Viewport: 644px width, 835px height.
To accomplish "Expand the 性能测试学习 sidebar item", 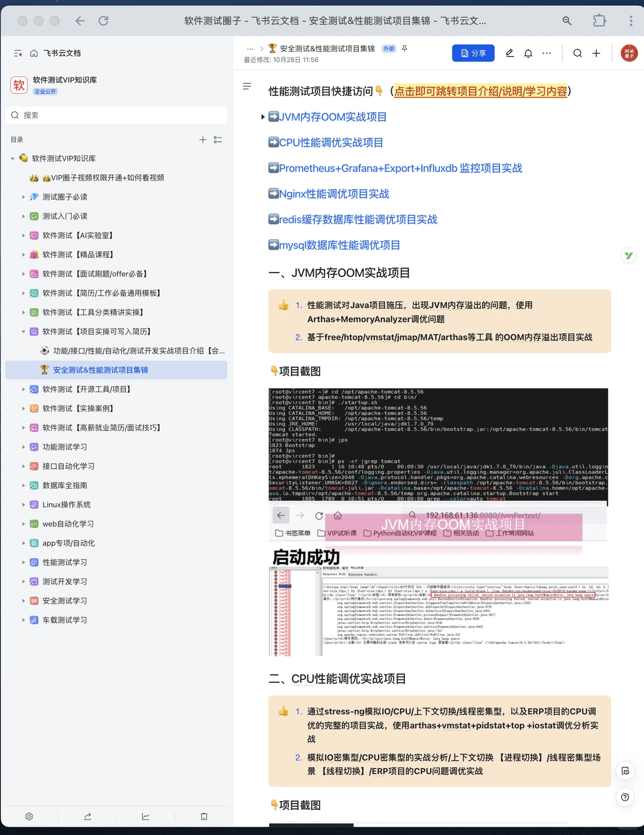I will point(23,562).
